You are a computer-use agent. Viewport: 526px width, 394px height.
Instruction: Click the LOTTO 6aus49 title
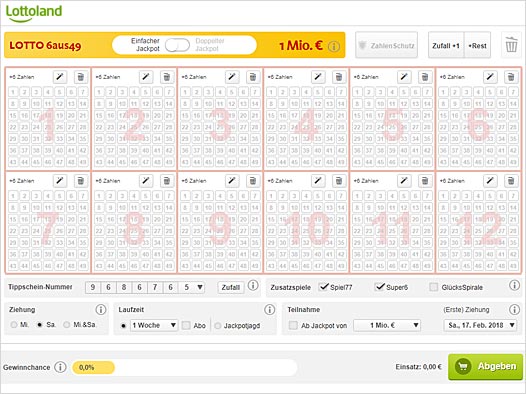(45, 46)
